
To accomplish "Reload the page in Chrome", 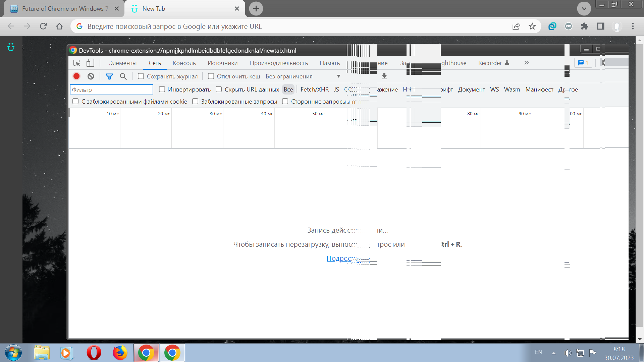I will pyautogui.click(x=43, y=26).
